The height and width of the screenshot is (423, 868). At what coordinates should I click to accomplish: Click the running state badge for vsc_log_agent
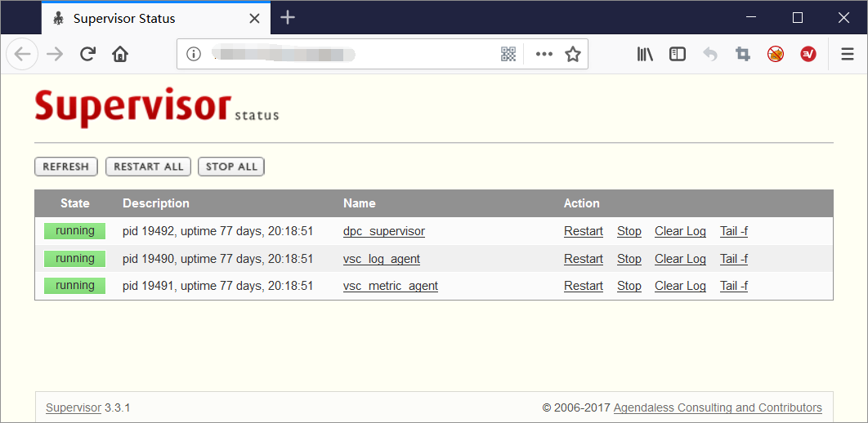(x=74, y=259)
